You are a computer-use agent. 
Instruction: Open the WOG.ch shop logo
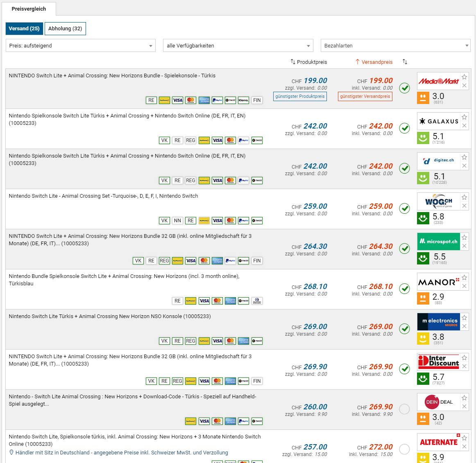tap(438, 201)
